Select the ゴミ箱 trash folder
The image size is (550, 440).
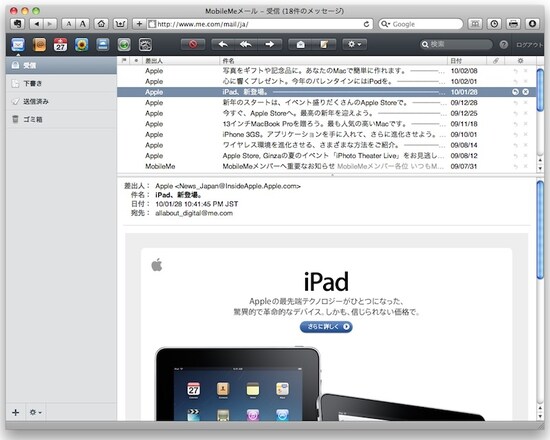[61, 119]
